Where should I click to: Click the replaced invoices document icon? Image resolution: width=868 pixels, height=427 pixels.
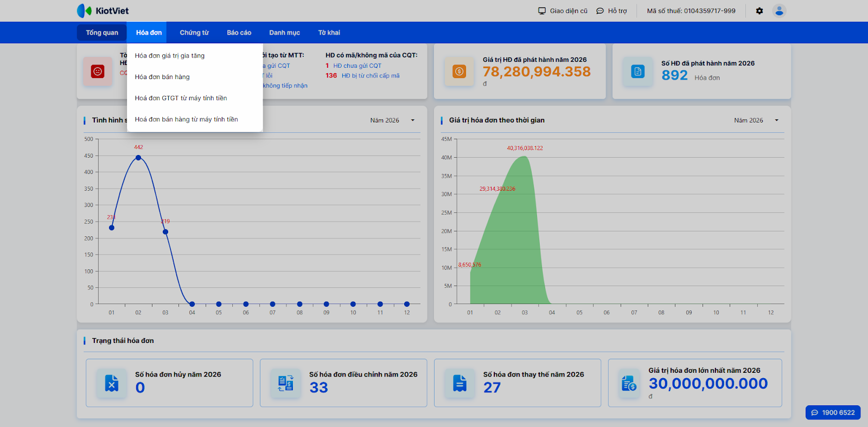459,383
